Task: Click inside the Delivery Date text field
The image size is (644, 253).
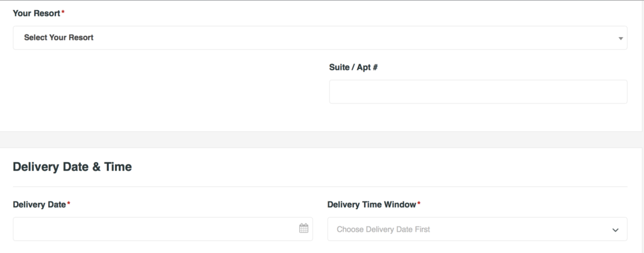Action: pyautogui.click(x=151, y=229)
